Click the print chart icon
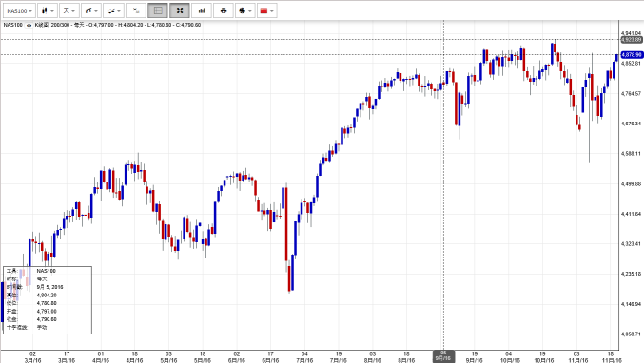 [x=224, y=10]
